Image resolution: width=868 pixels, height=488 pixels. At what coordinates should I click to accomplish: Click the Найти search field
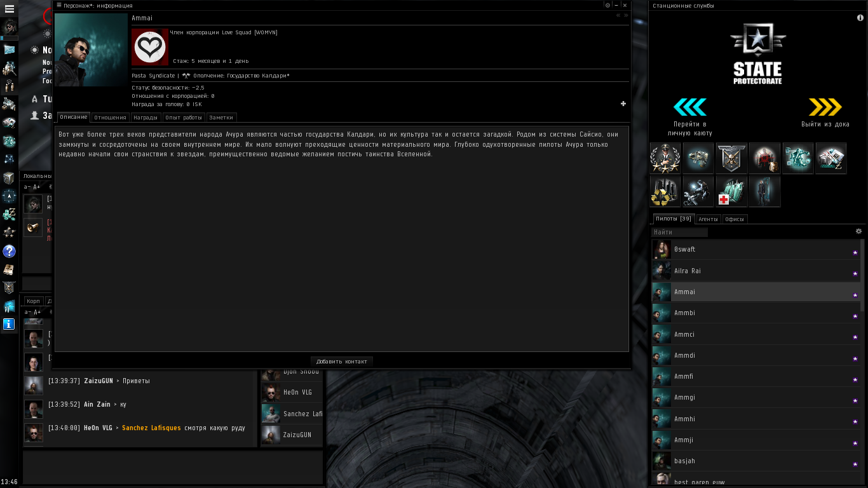(680, 232)
